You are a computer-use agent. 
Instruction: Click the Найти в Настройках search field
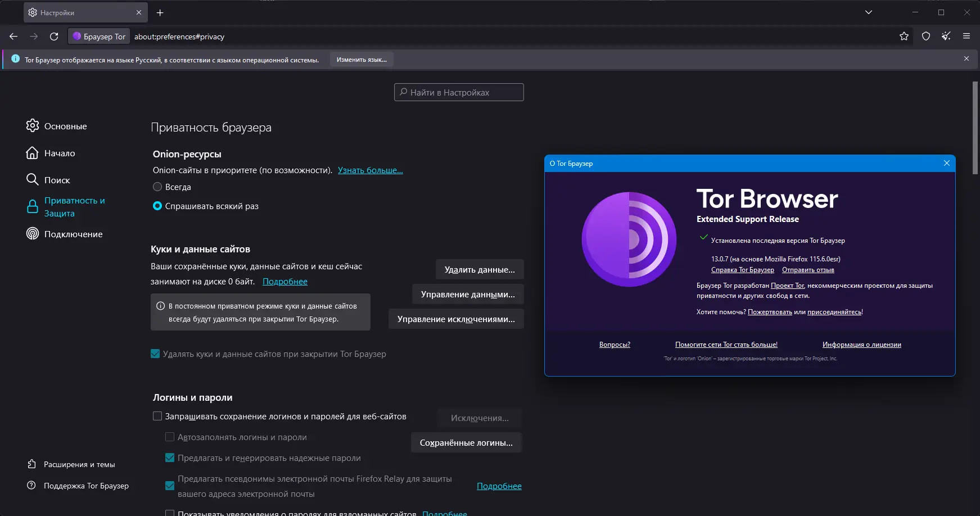pos(459,92)
